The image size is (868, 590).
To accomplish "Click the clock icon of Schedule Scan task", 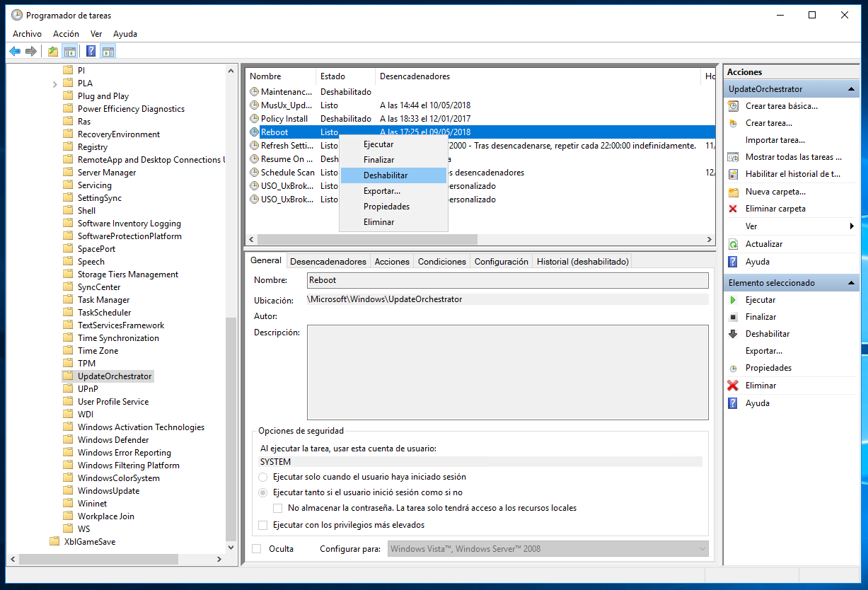I will coord(255,173).
